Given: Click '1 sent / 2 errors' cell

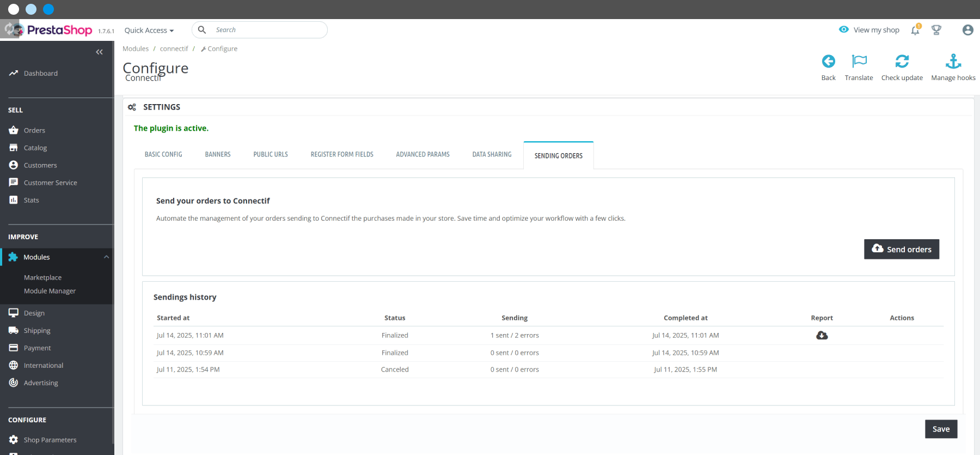Looking at the screenshot, I should 514,335.
